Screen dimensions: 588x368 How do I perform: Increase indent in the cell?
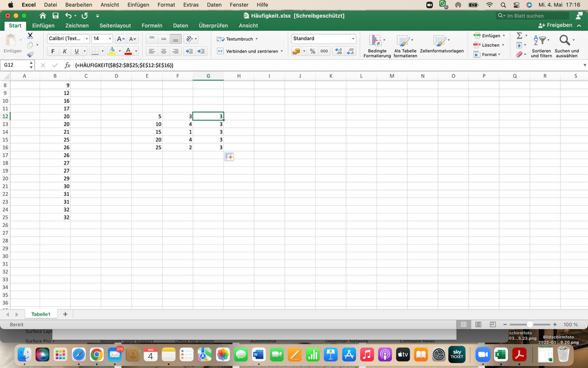201,51
